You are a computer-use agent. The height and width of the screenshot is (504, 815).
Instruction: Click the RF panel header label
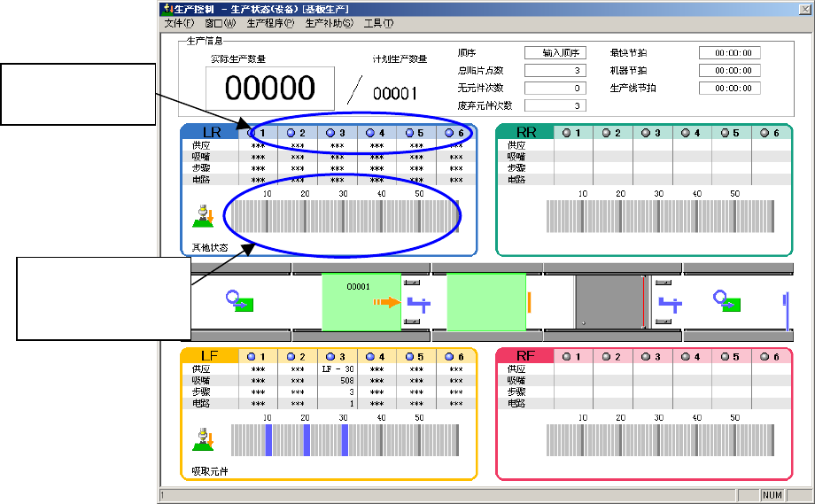tap(525, 356)
